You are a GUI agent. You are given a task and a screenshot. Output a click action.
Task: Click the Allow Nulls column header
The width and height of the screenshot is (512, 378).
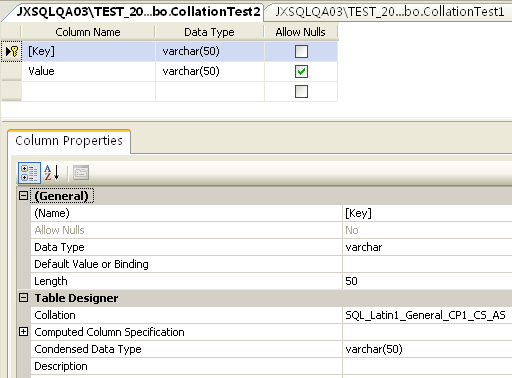pos(301,32)
